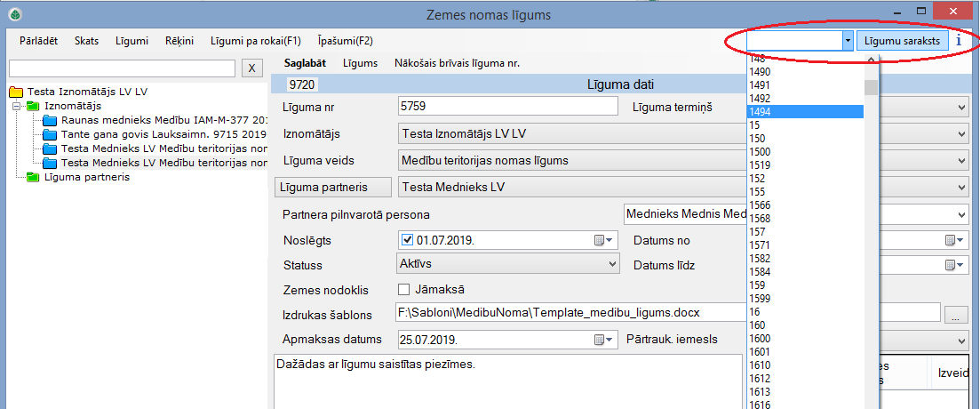The width and height of the screenshot is (980, 409).
Task: Open calendar picker for Datums no
Action: point(954,240)
